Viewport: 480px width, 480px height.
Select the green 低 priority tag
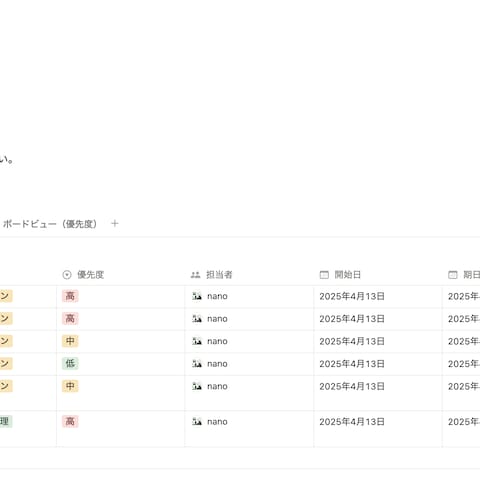point(70,363)
